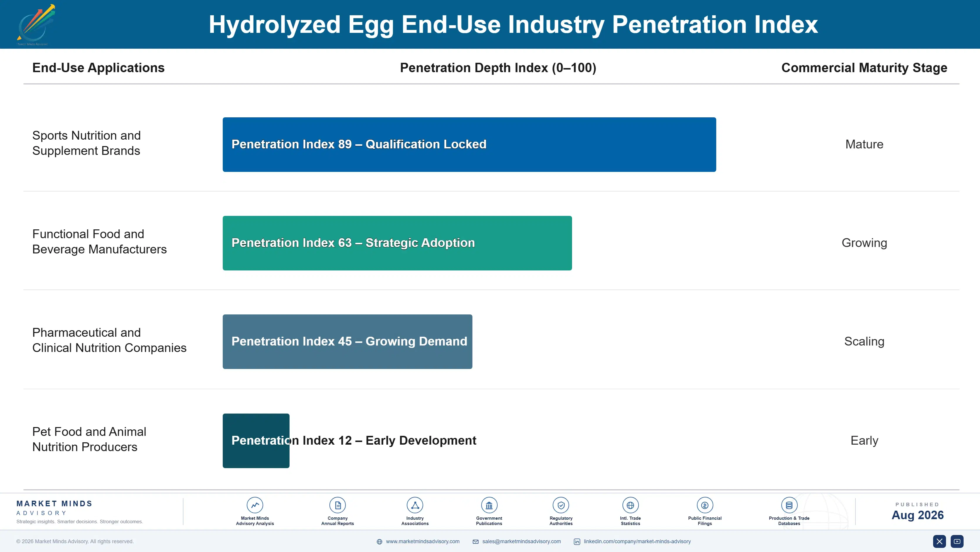Click 'MARKET MINDS ADVISORY' footer wordmark
Screen dimensions: 980x552
tap(55, 508)
